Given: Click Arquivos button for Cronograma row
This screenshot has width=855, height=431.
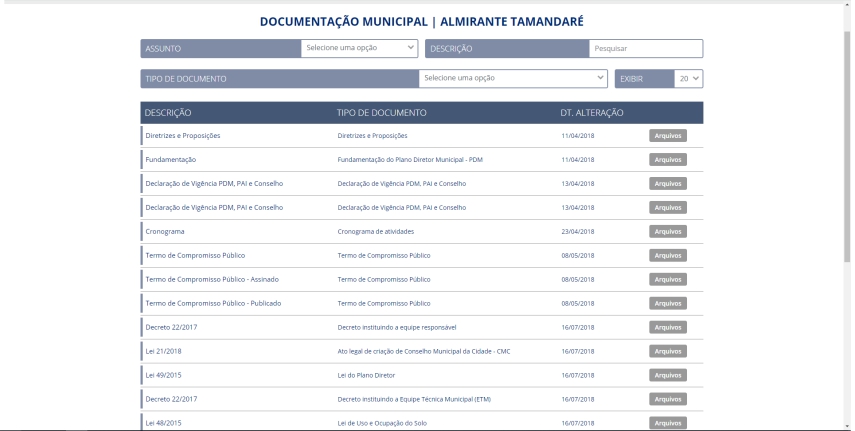Looking at the screenshot, I should click(x=667, y=232).
